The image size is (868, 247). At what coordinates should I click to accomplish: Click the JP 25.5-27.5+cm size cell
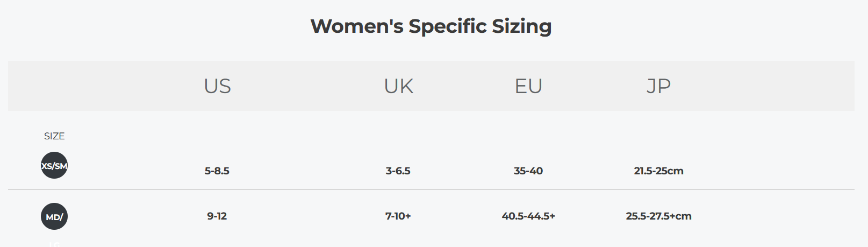[x=658, y=216]
